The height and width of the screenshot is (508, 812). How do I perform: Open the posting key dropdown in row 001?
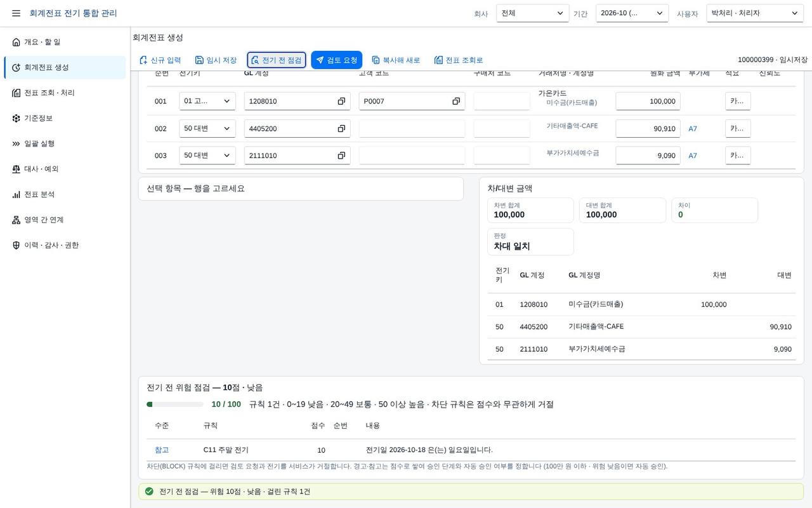[x=207, y=102]
